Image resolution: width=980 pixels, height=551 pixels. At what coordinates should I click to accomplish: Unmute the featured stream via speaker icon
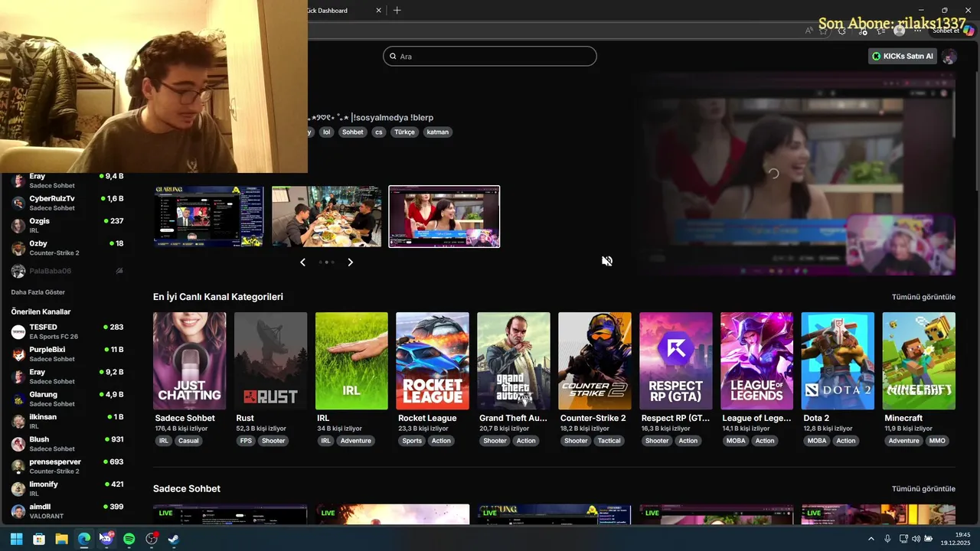tap(607, 261)
